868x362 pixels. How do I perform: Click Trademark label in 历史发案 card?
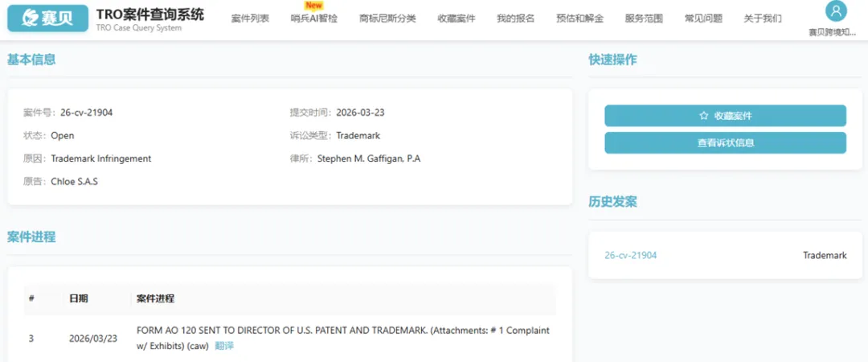pos(825,256)
